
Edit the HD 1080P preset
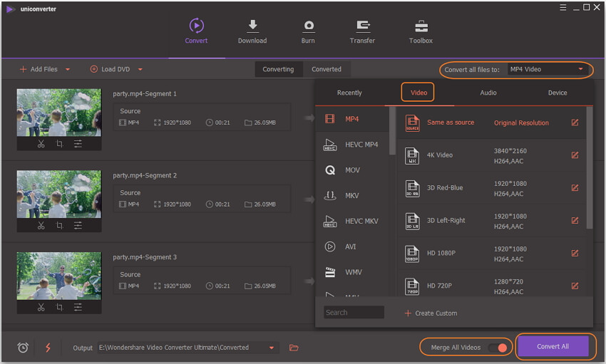click(x=575, y=253)
